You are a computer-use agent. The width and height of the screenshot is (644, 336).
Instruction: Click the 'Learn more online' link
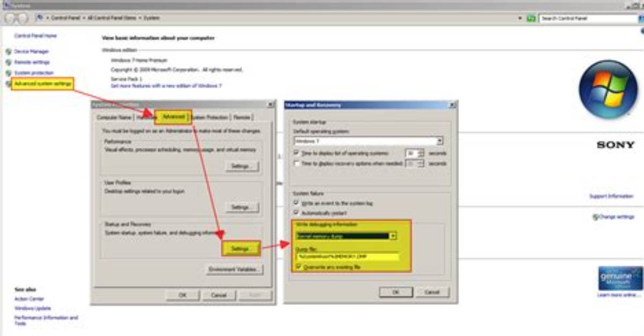pos(619,295)
